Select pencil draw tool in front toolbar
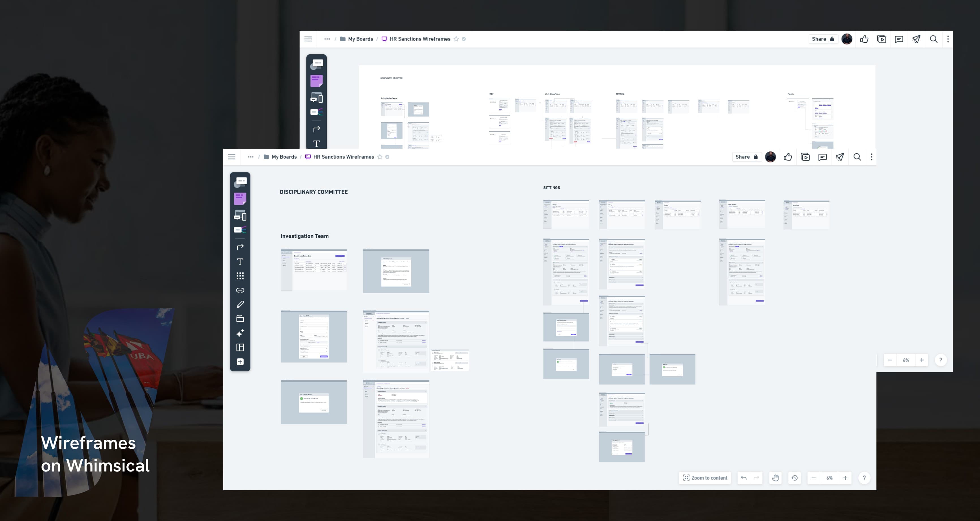The width and height of the screenshot is (980, 521). point(240,304)
